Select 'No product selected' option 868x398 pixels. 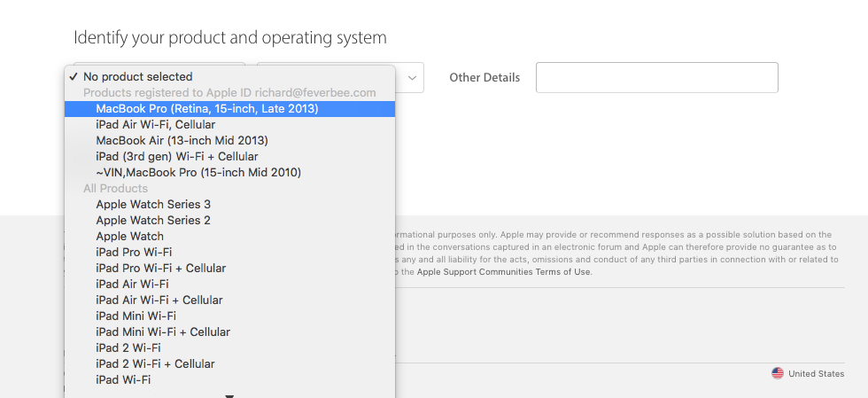[x=229, y=76]
